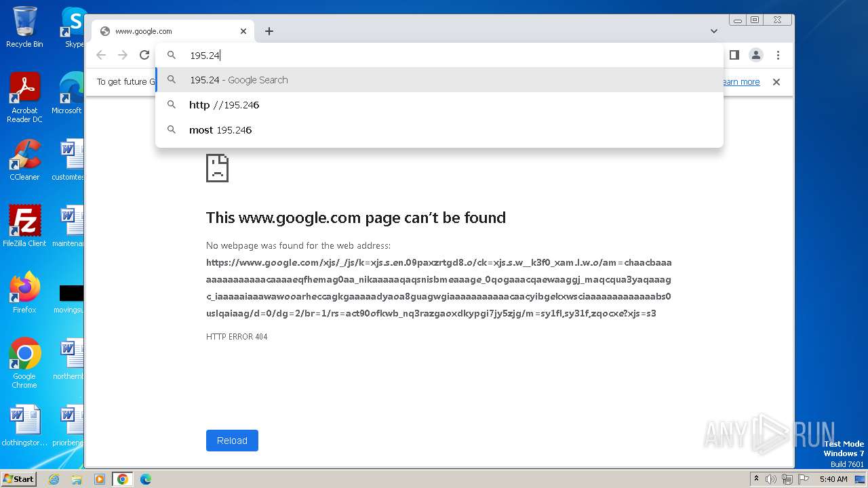Open a new tab with plus button
This screenshot has height=488, width=868.
tap(269, 31)
